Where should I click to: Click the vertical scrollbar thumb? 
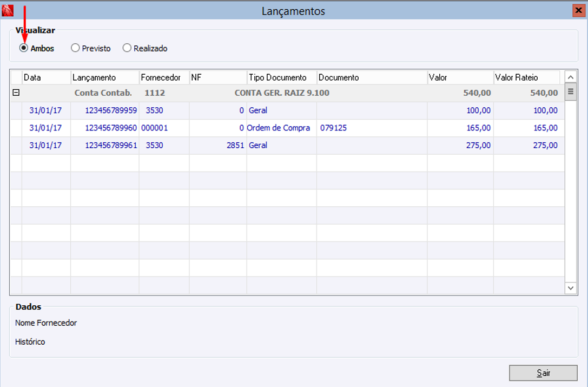tap(570, 92)
